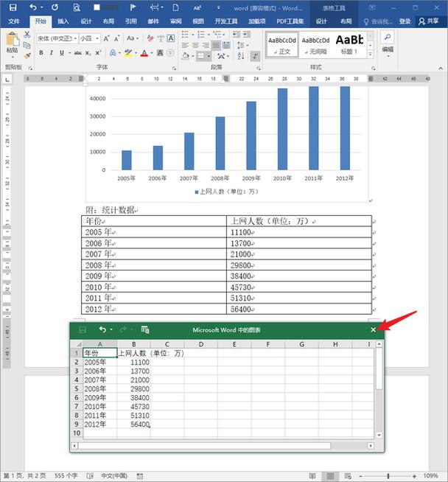Screen dimensions: 448x482
Task: Decrease paragraph indent
Action: [236, 34]
